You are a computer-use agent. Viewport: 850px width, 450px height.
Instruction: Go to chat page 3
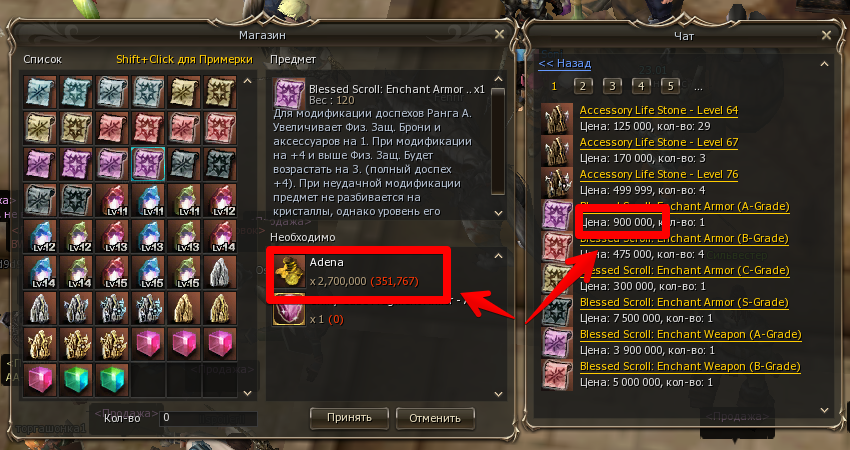pos(612,86)
